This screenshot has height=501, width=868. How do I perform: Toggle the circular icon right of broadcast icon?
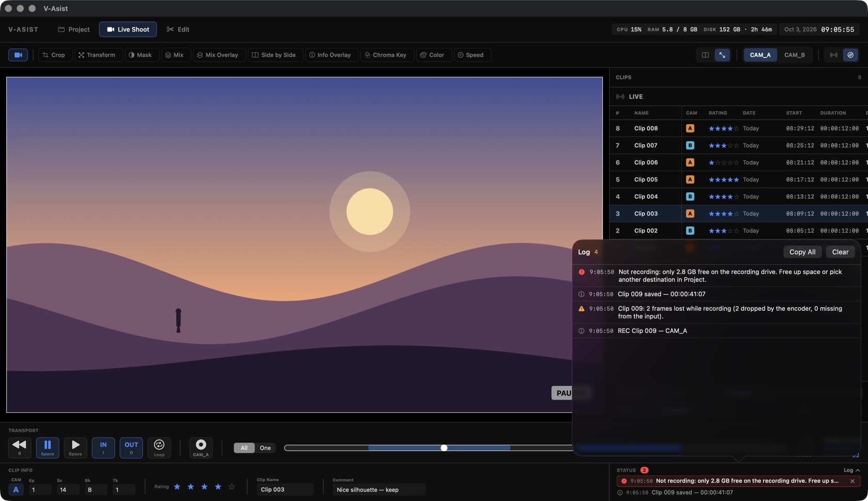(850, 55)
